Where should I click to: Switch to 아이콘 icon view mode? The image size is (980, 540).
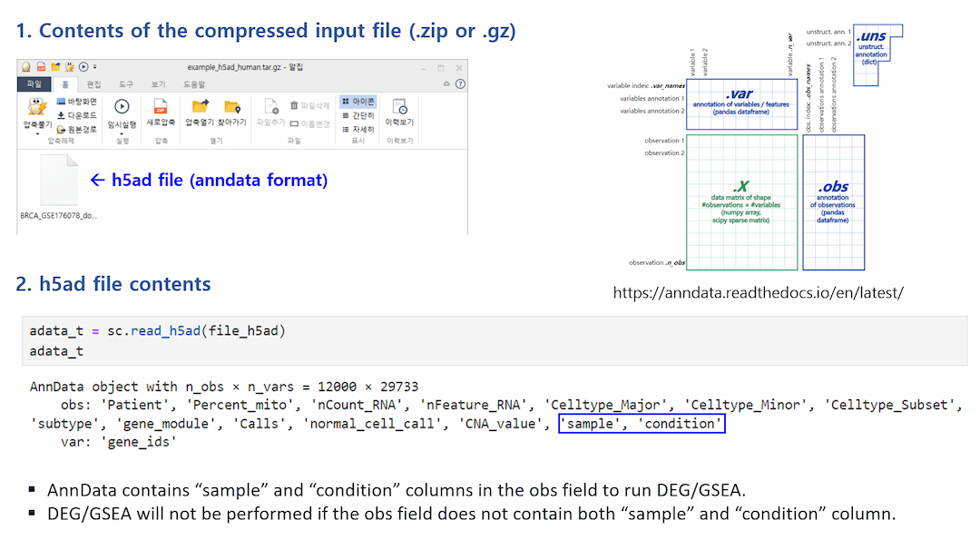(x=358, y=102)
